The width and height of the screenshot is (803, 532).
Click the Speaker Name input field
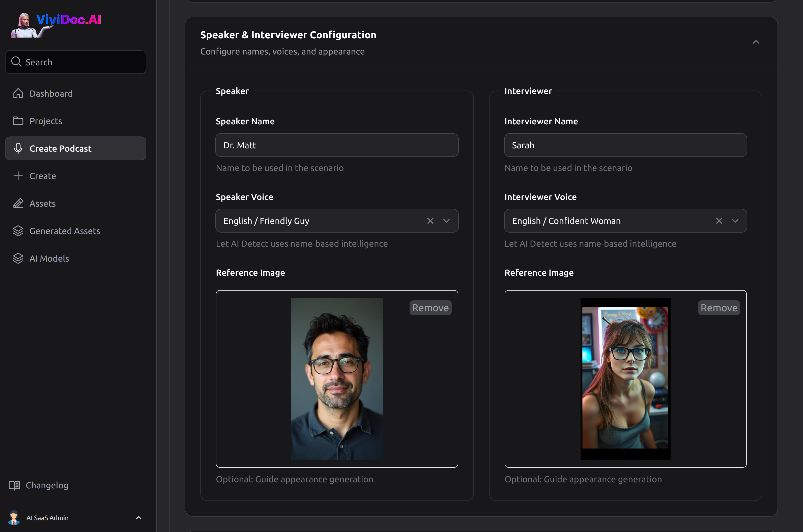tap(336, 145)
